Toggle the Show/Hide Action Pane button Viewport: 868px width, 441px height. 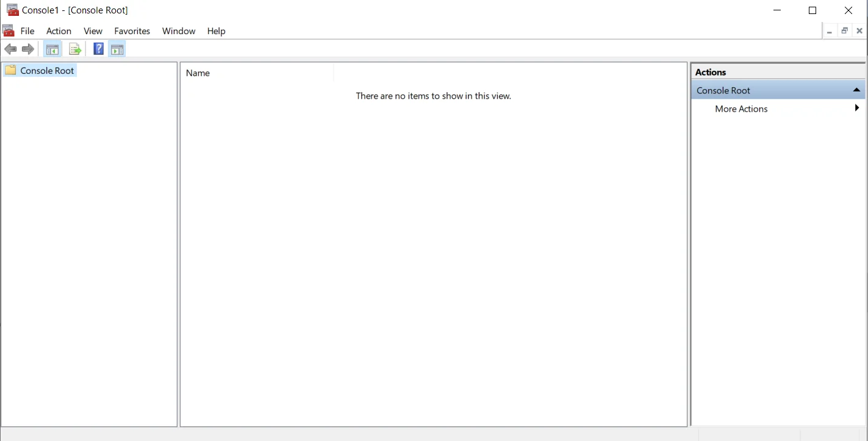point(117,49)
